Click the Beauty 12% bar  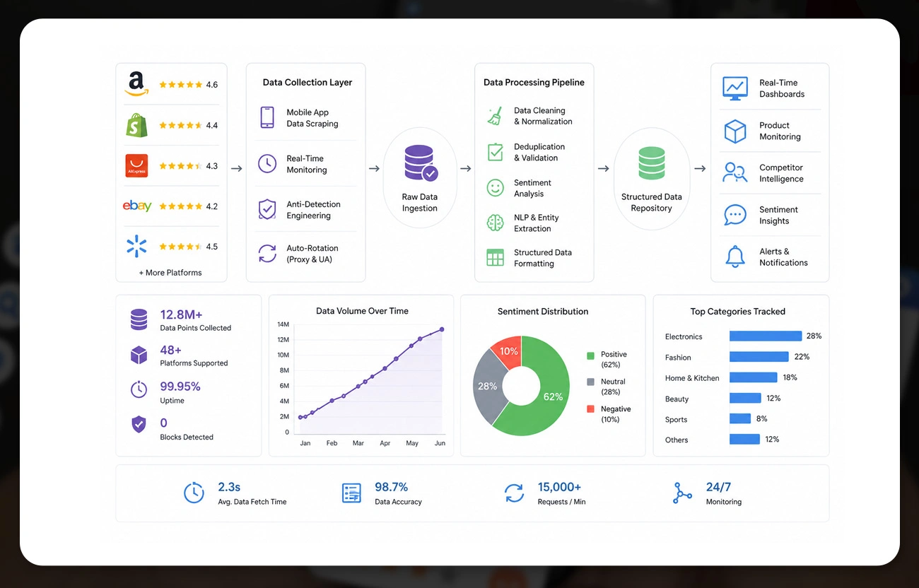click(x=745, y=398)
